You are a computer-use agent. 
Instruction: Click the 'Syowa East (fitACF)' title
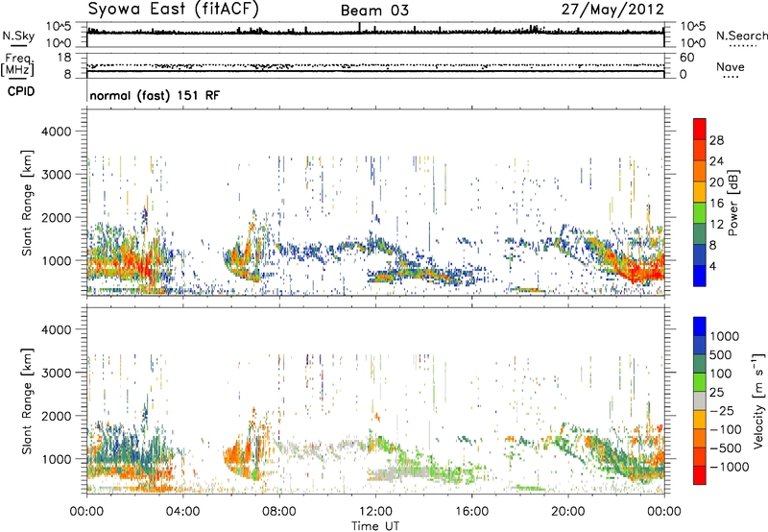point(173,9)
